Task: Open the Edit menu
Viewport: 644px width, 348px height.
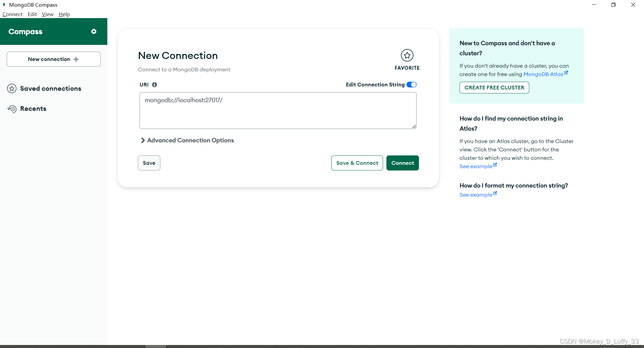Action: pyautogui.click(x=32, y=14)
